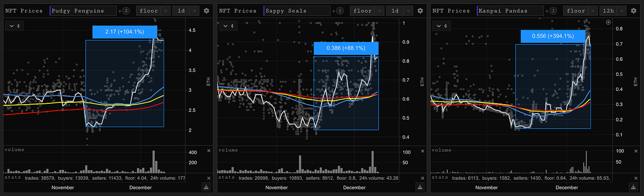The height and width of the screenshot is (196, 644).
Task: Close volume pane in Sappy Seals panel
Action: pos(422,151)
